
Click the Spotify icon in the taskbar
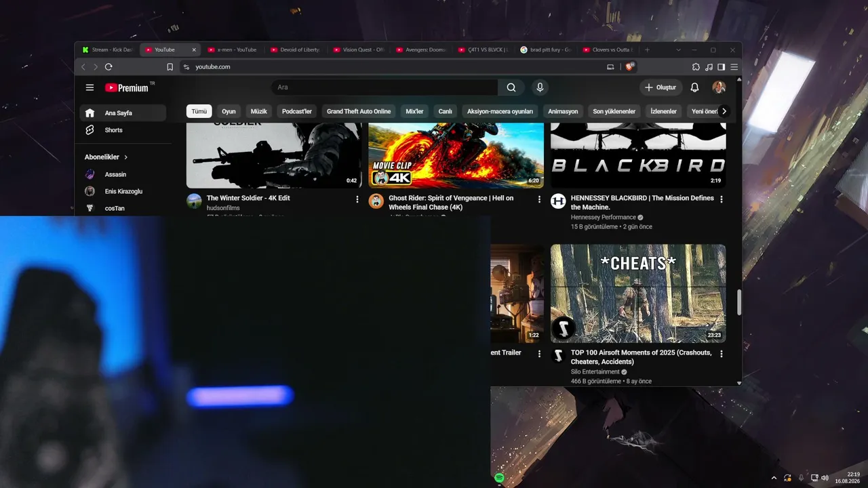tap(499, 478)
